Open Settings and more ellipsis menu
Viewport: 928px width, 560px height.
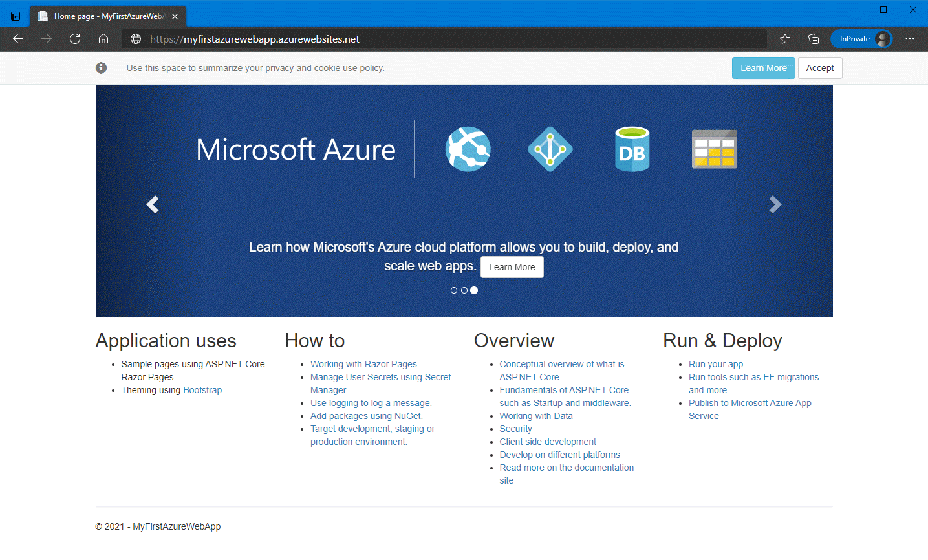[x=910, y=39]
